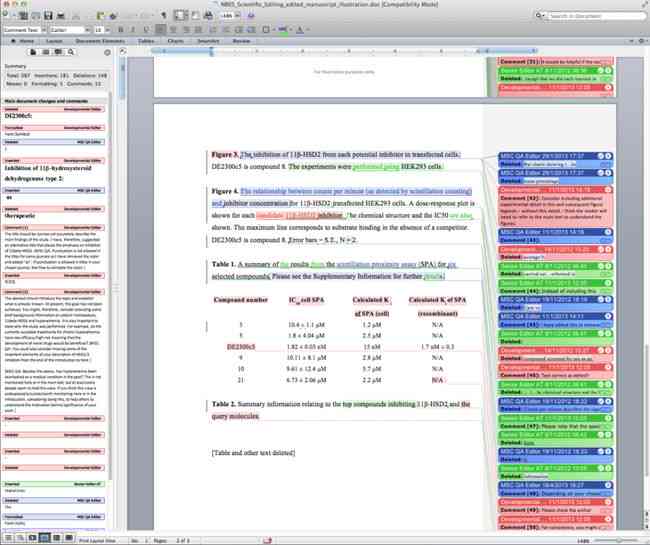Select Justify alignment button

point(199,30)
